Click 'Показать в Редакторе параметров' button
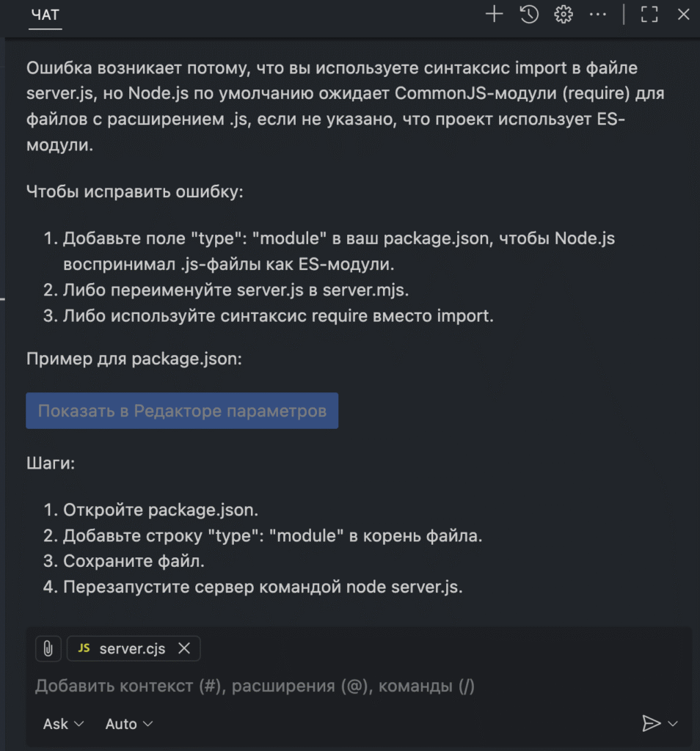The width and height of the screenshot is (700, 751). coord(182,411)
